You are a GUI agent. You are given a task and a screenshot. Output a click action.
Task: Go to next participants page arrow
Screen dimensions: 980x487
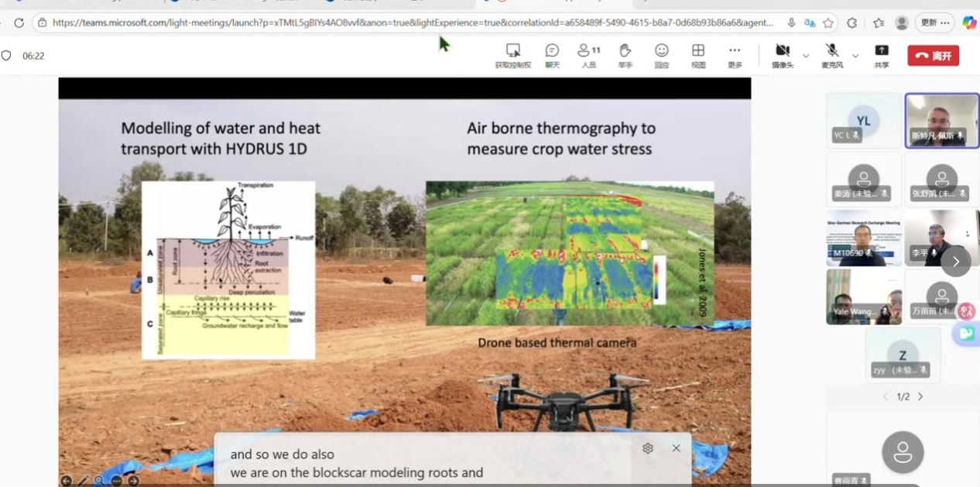(920, 396)
